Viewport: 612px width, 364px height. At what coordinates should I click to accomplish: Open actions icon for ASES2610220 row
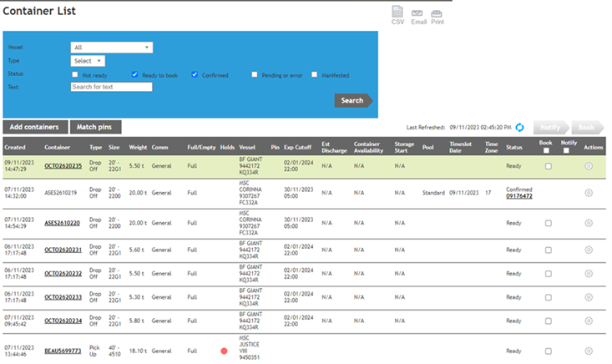pos(589,223)
